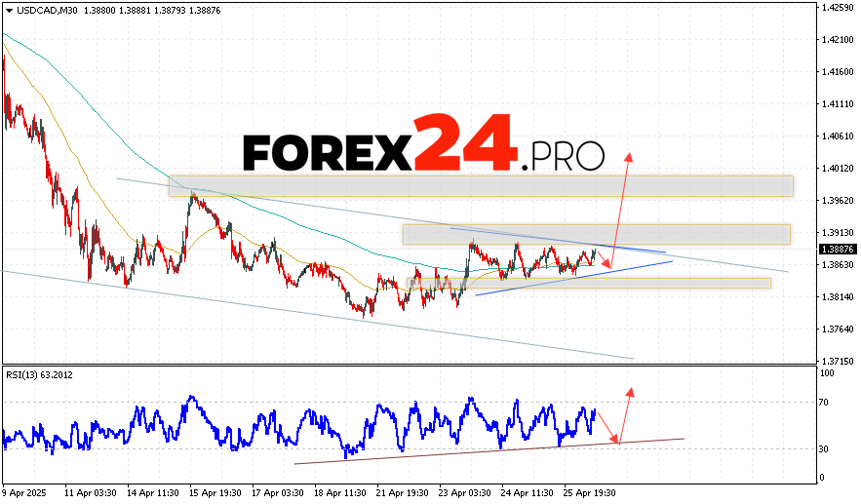Viewport: 861px width, 504px height.
Task: Click the 1.37640 price axis label
Action: pyautogui.click(x=838, y=329)
